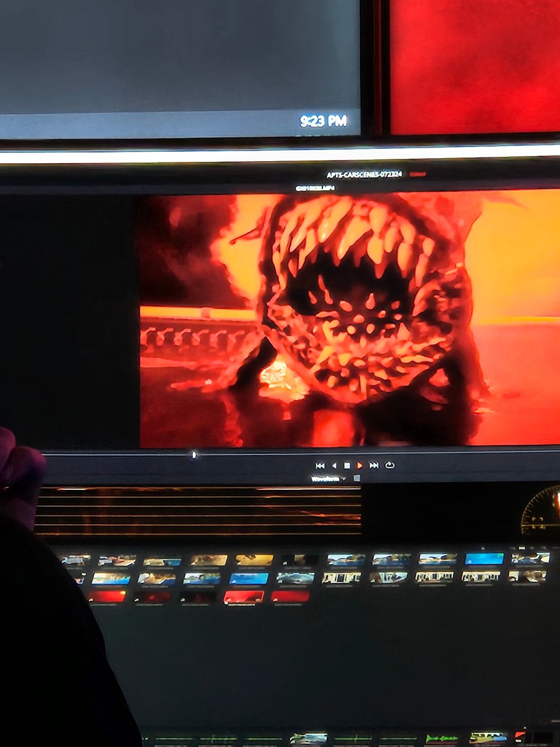560x747 pixels.
Task: Select the blue thumbnail in the second clip row
Action: point(249,578)
